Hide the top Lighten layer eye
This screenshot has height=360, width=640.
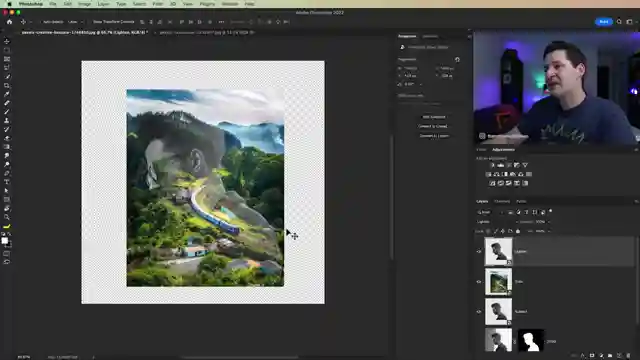tap(479, 251)
